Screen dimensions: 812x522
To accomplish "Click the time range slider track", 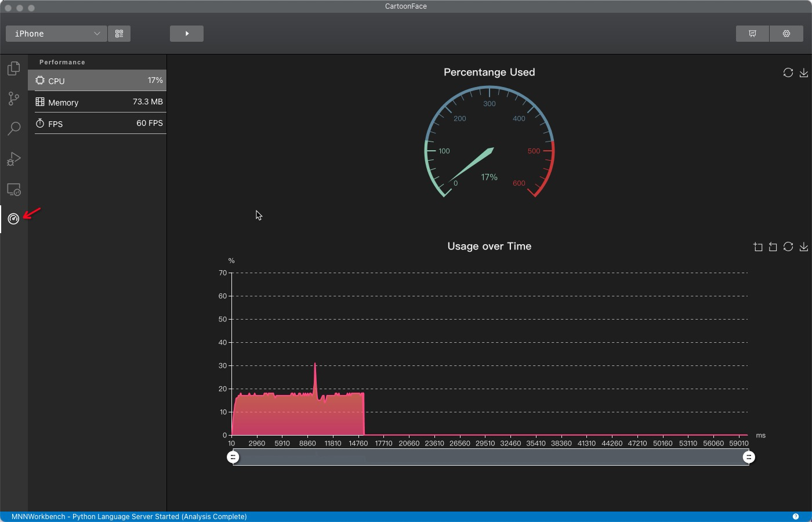I will point(491,457).
